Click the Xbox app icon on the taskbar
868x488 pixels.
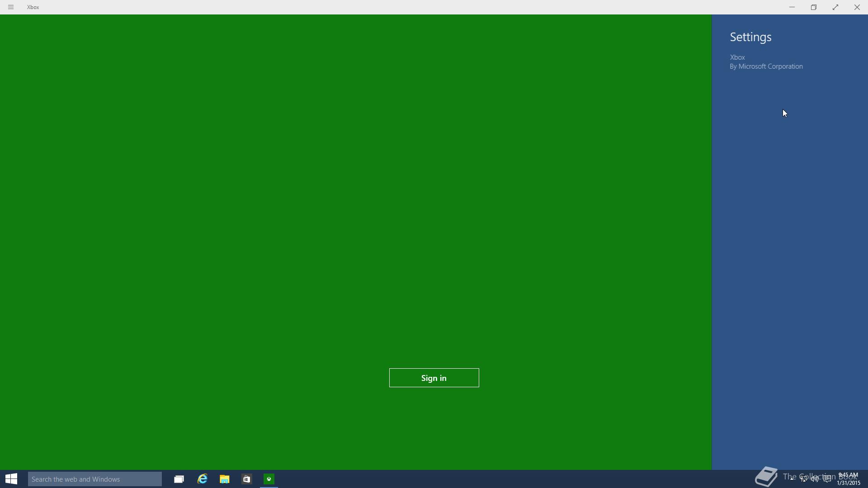coord(269,479)
